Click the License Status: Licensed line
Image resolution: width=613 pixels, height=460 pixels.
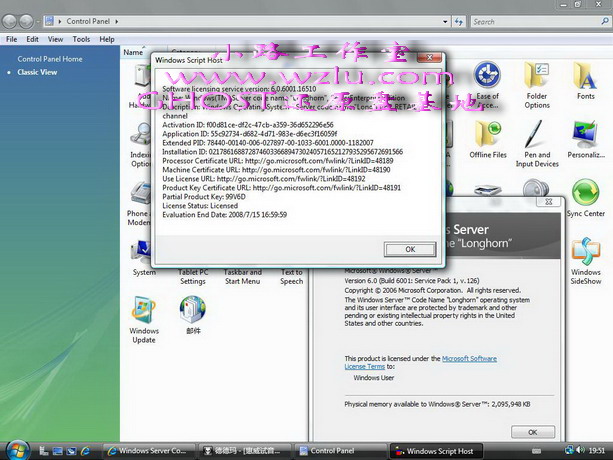[x=200, y=206]
